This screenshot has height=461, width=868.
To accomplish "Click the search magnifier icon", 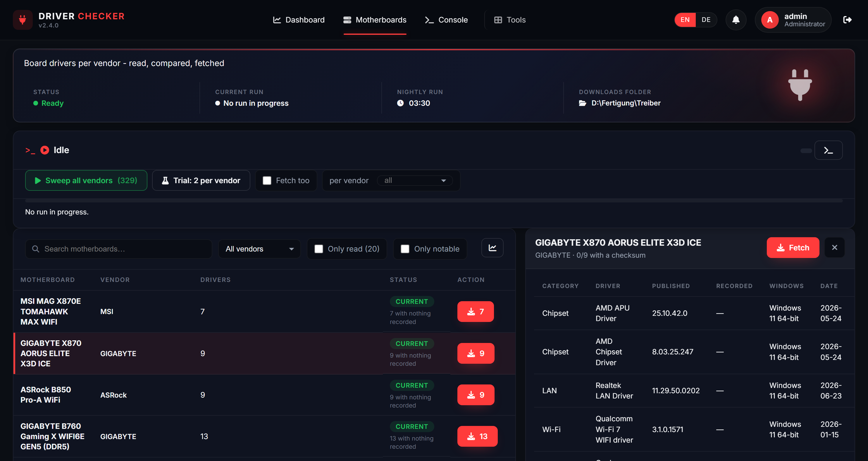I will 35,249.
